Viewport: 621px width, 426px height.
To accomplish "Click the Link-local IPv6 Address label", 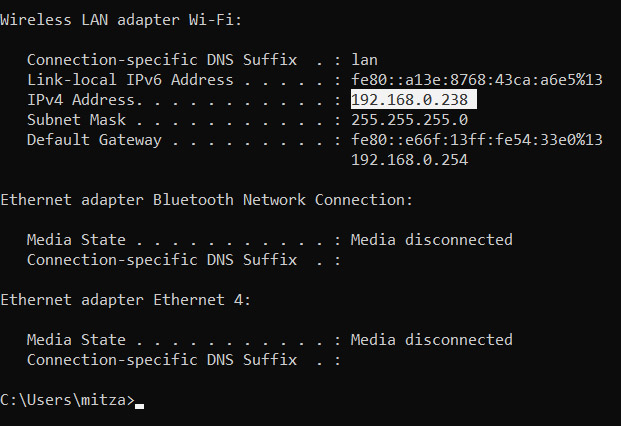I will [x=130, y=80].
